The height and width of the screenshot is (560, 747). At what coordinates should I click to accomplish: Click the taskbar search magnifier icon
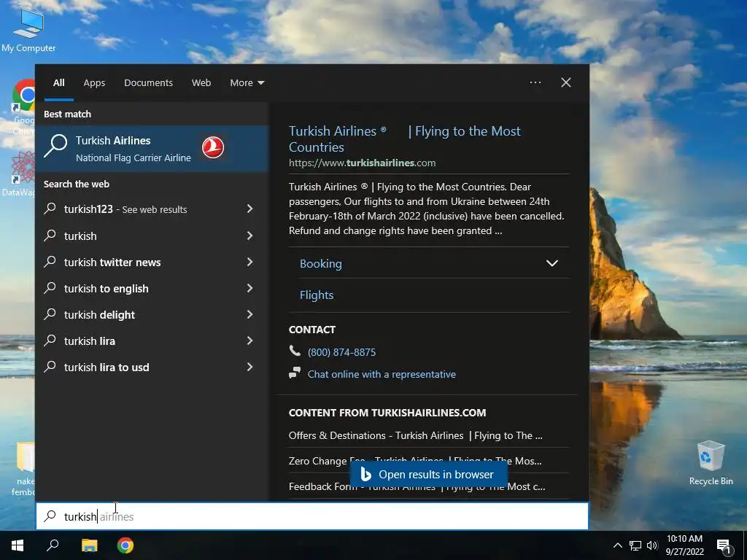tap(53, 545)
